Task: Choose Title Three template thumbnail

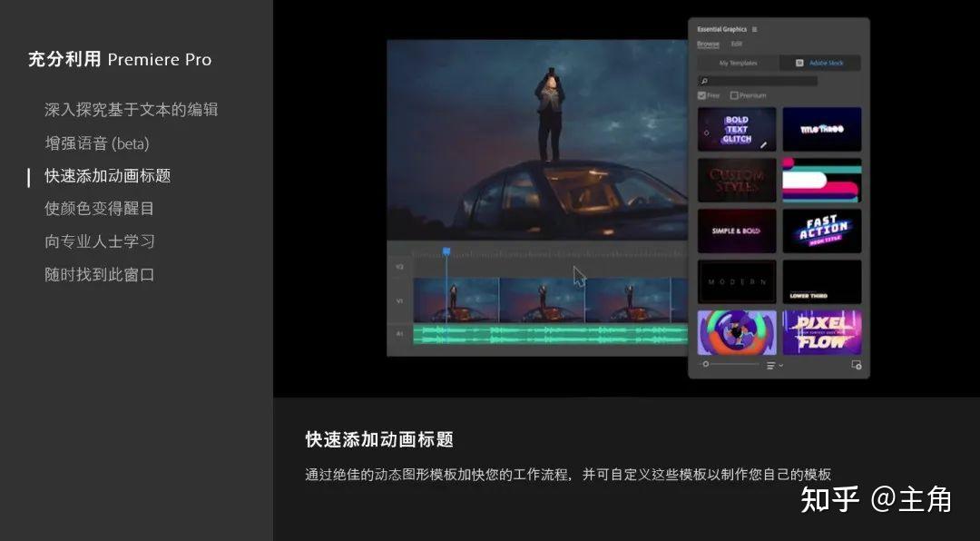Action: pos(822,129)
